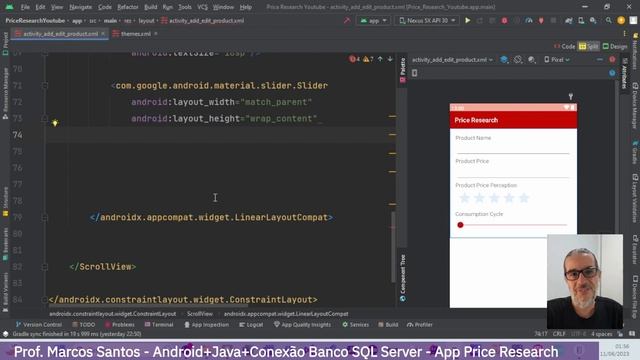
Task: Open the Edit menu
Action: pyautogui.click(x=40, y=7)
